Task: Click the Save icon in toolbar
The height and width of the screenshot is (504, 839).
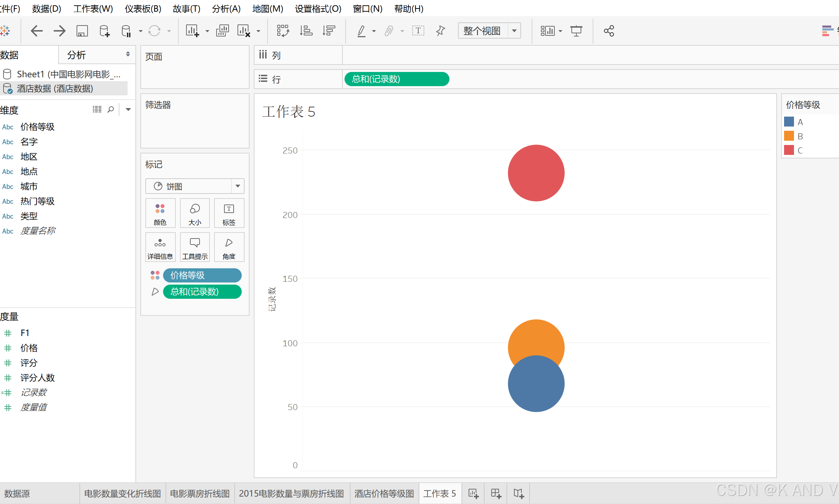Action: (x=82, y=31)
